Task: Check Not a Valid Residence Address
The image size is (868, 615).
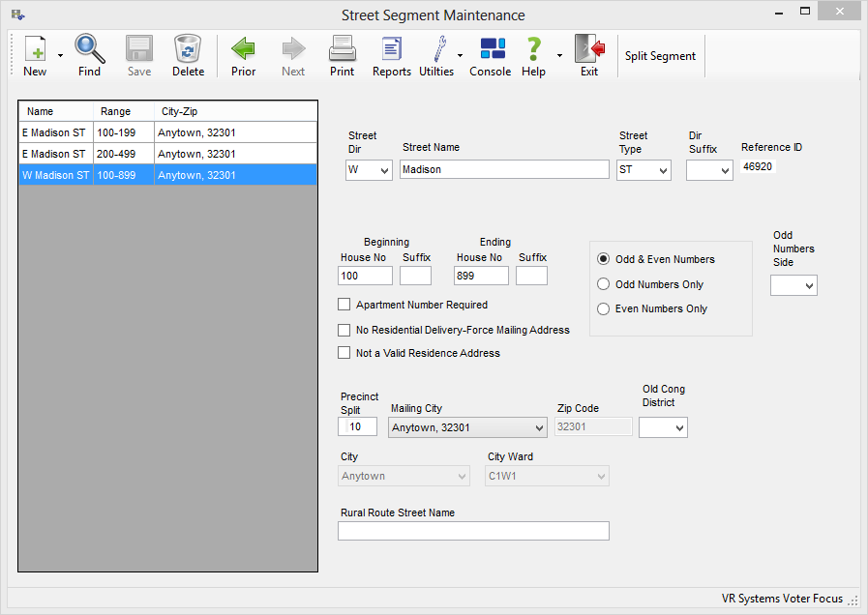Action: tap(344, 353)
